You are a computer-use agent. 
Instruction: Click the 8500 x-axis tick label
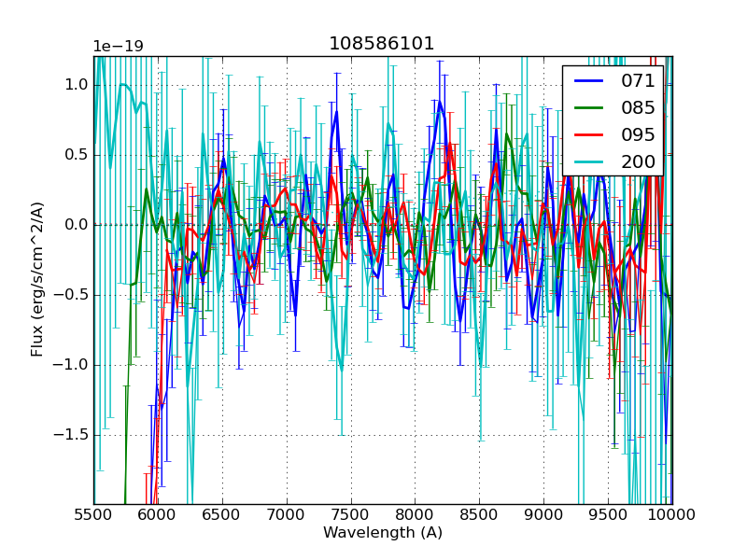479,515
